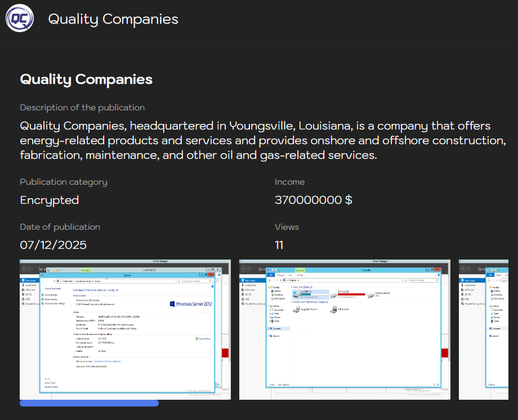Click the 07/12/2025 publication date
The height and width of the screenshot is (420, 518).
coord(53,245)
